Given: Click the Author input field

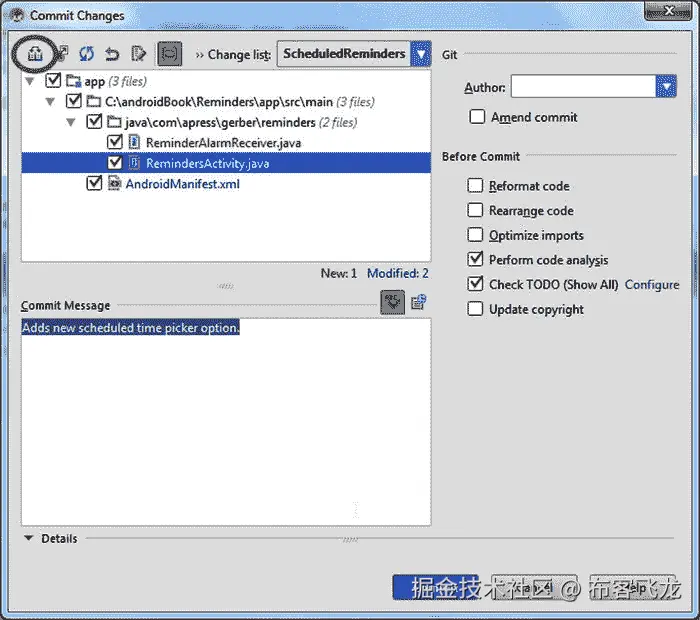Looking at the screenshot, I should pos(583,87).
